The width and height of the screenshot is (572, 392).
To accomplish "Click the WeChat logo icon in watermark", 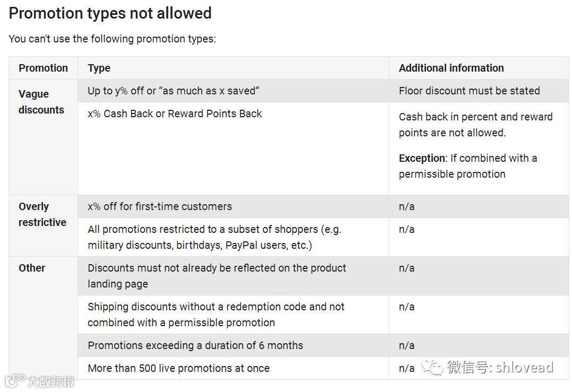I will click(x=432, y=367).
